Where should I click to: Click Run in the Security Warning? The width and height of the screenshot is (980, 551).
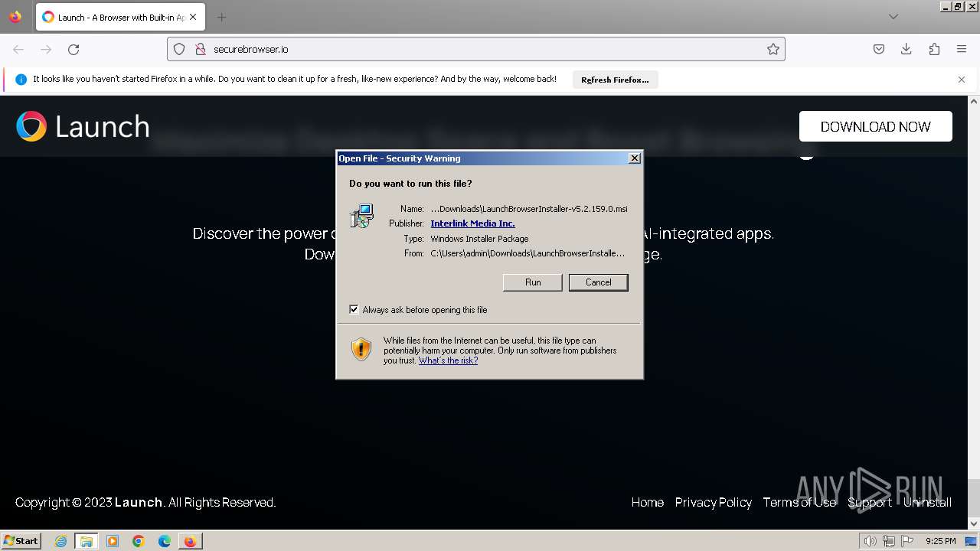point(533,282)
